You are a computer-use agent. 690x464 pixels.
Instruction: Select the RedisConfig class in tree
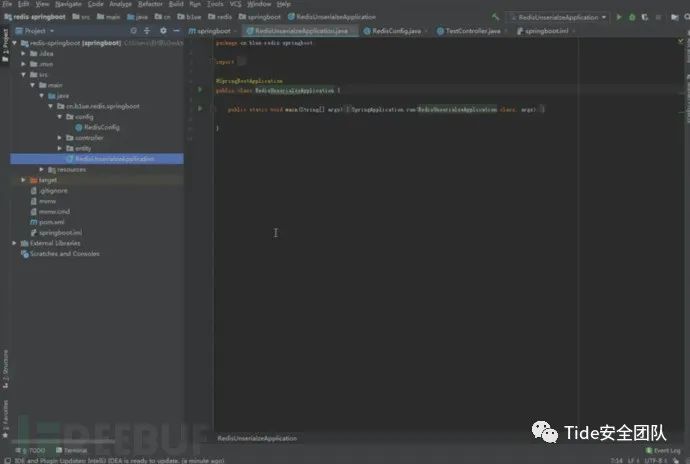click(x=97, y=127)
